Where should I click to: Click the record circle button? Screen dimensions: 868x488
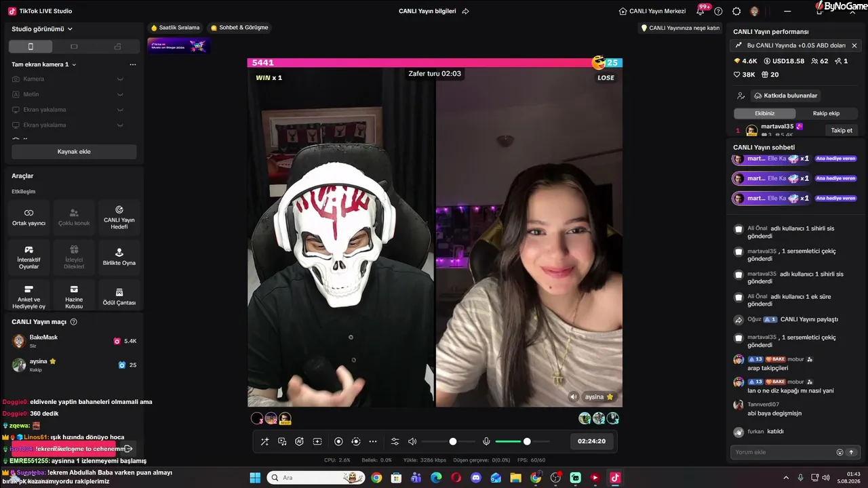coord(338,441)
